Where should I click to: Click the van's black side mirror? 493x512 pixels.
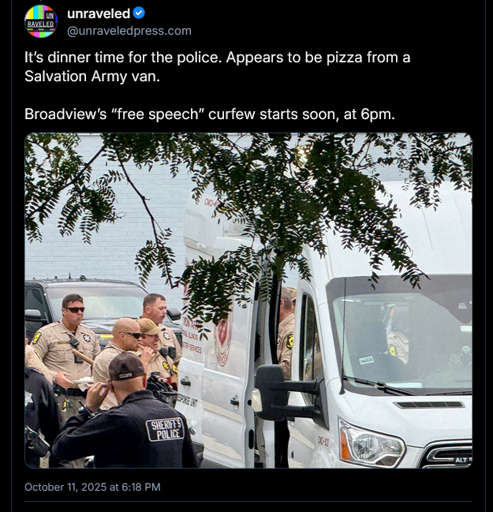(x=272, y=392)
